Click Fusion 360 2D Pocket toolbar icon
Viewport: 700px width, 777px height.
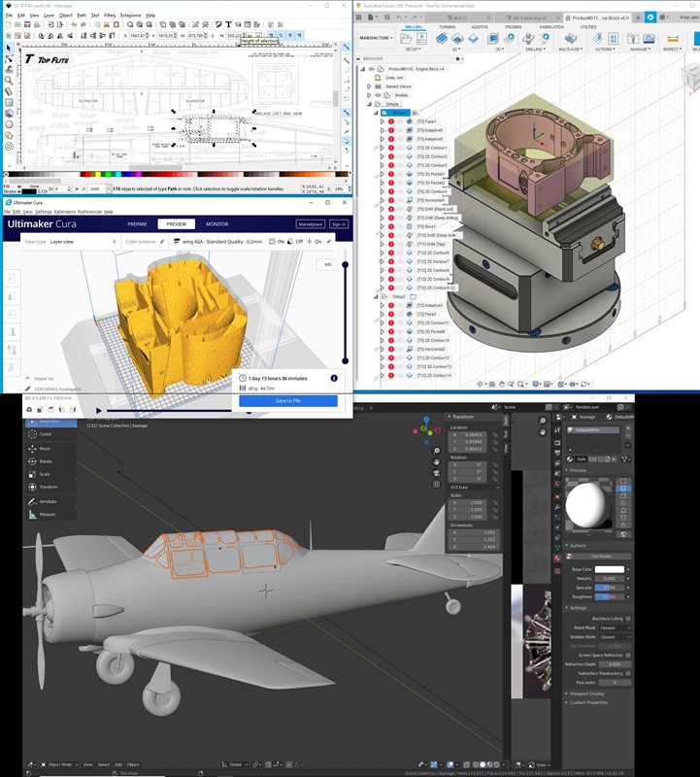click(x=457, y=39)
